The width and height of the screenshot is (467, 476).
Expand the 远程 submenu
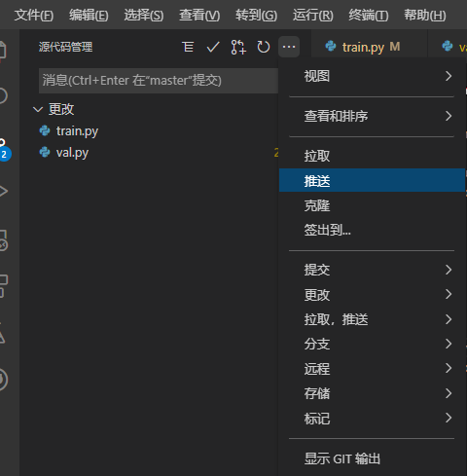point(372,369)
